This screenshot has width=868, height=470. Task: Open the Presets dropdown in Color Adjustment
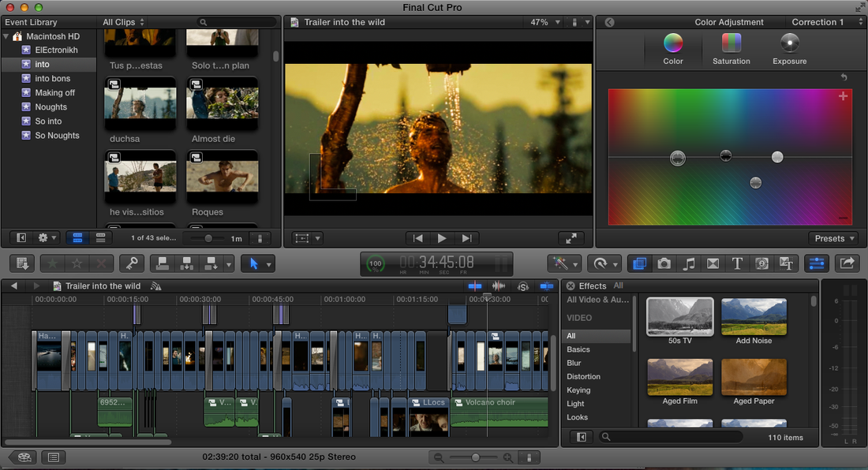(x=834, y=238)
